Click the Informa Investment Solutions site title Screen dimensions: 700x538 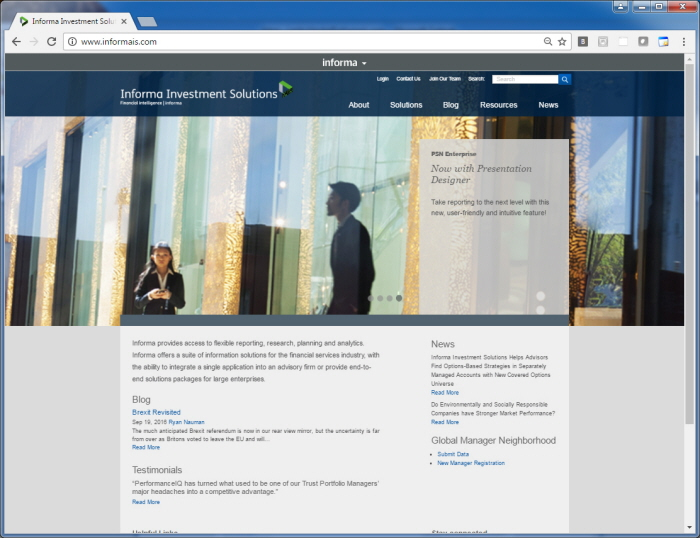pyautogui.click(x=199, y=94)
